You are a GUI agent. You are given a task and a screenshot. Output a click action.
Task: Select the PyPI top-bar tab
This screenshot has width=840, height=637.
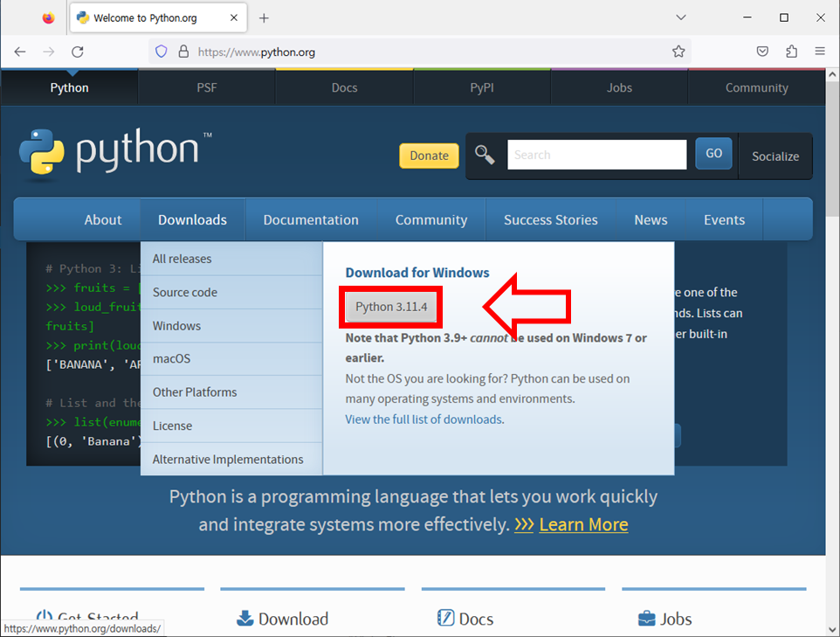click(482, 87)
